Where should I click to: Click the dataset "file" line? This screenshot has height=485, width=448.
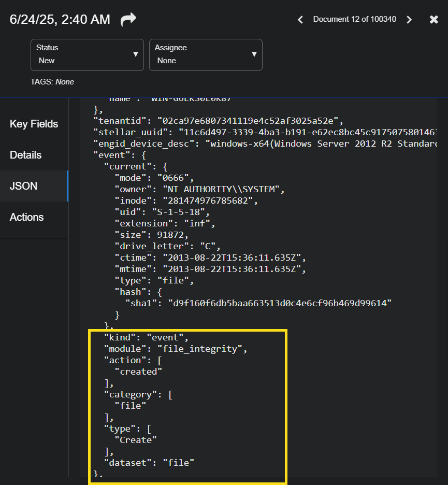(149, 462)
